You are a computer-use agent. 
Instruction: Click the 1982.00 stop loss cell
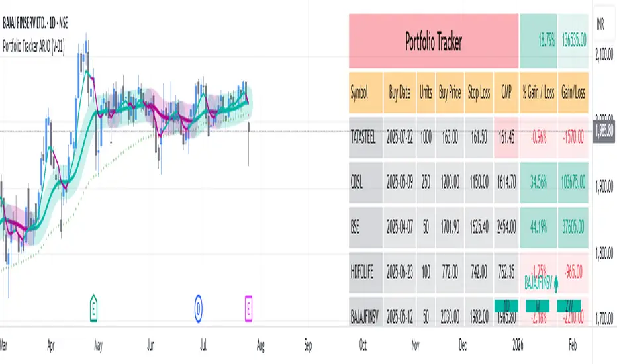point(479,312)
